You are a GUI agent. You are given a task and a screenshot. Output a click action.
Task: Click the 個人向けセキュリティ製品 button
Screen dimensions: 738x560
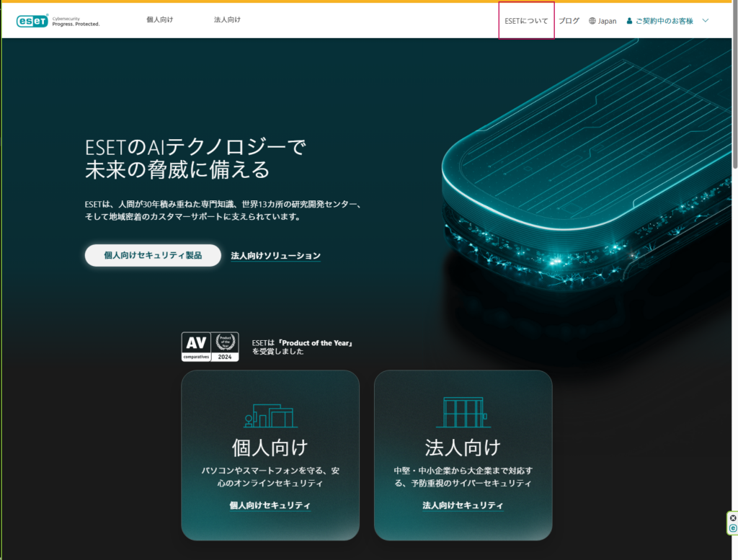[153, 255]
